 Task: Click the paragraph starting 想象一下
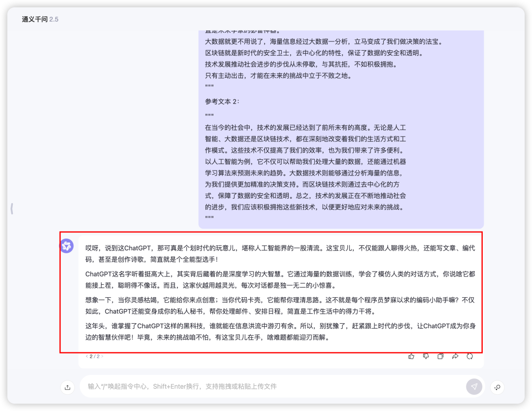(280, 306)
